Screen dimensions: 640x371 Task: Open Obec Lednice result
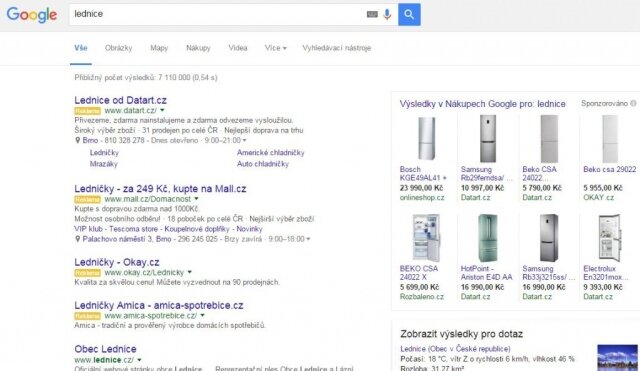[105, 349]
